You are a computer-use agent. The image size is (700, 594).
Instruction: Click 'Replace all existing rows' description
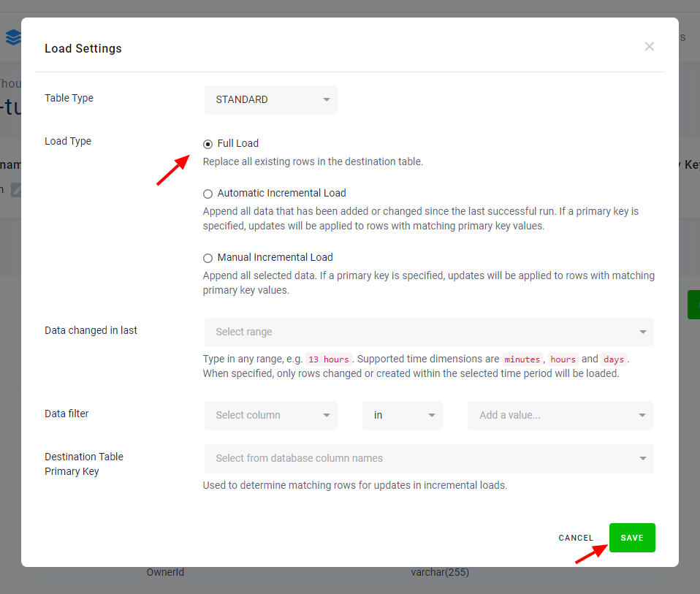(313, 161)
